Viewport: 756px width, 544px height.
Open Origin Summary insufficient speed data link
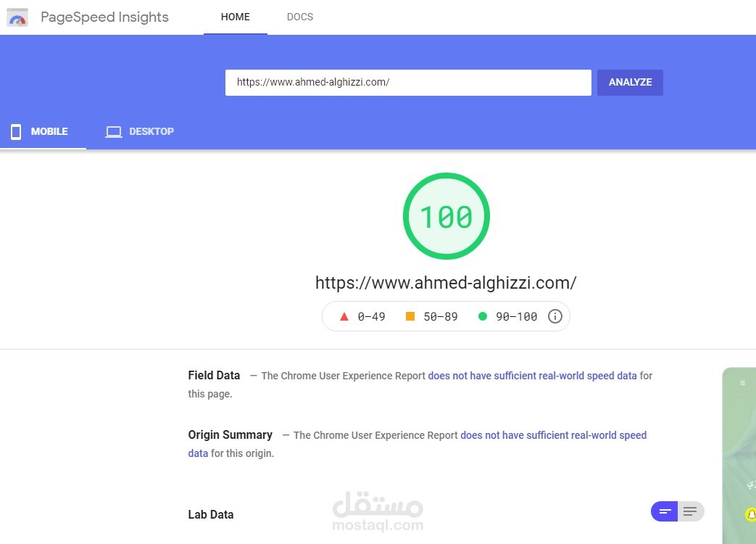tap(554, 435)
